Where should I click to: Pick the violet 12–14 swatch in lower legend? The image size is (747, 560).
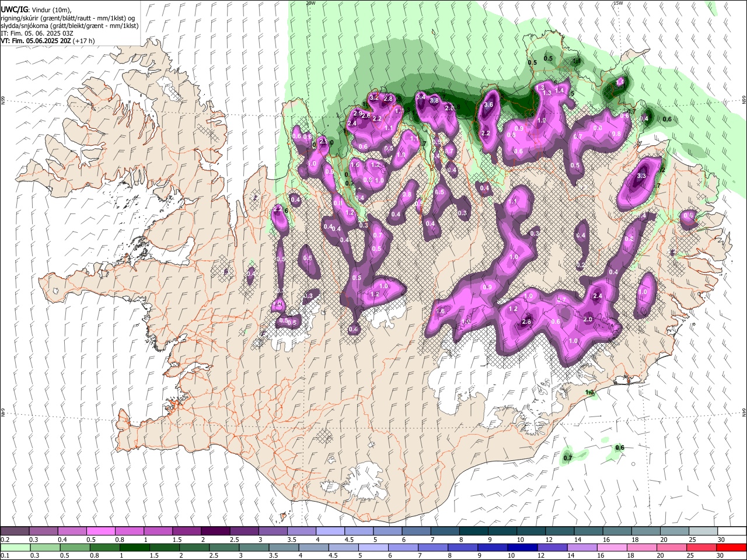click(x=551, y=548)
